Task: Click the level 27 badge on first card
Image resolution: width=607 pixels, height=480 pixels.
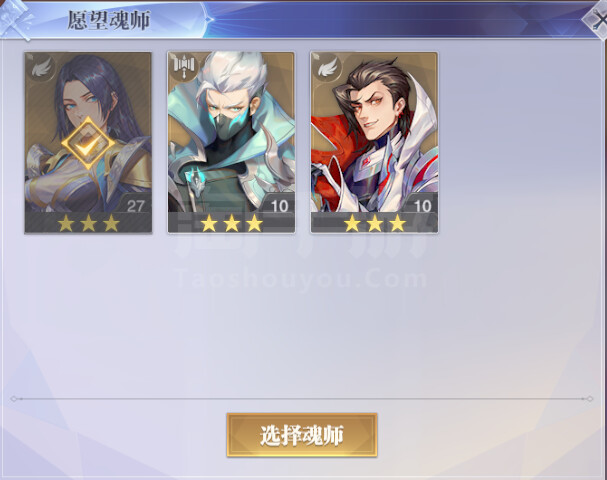Action: 135,206
